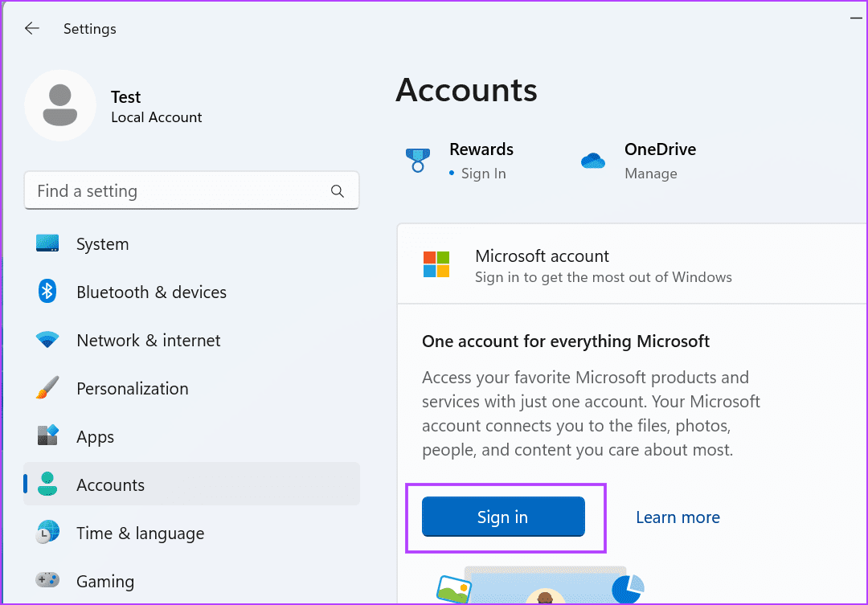Screen dimensions: 868x605
Task: Open Bluetooth & devices settings
Action: [x=191, y=292]
